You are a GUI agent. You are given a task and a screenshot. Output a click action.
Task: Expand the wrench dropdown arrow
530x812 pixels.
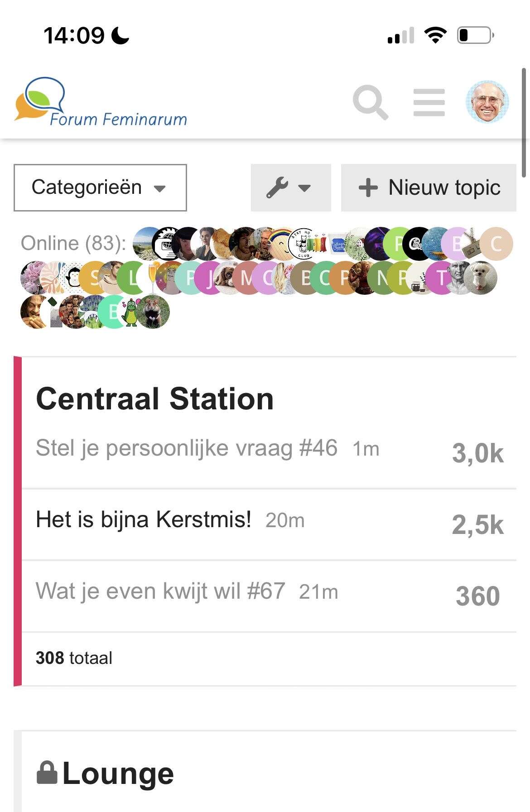coord(304,188)
